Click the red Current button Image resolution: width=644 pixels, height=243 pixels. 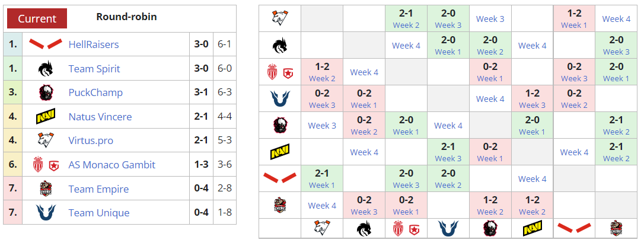[37, 18]
